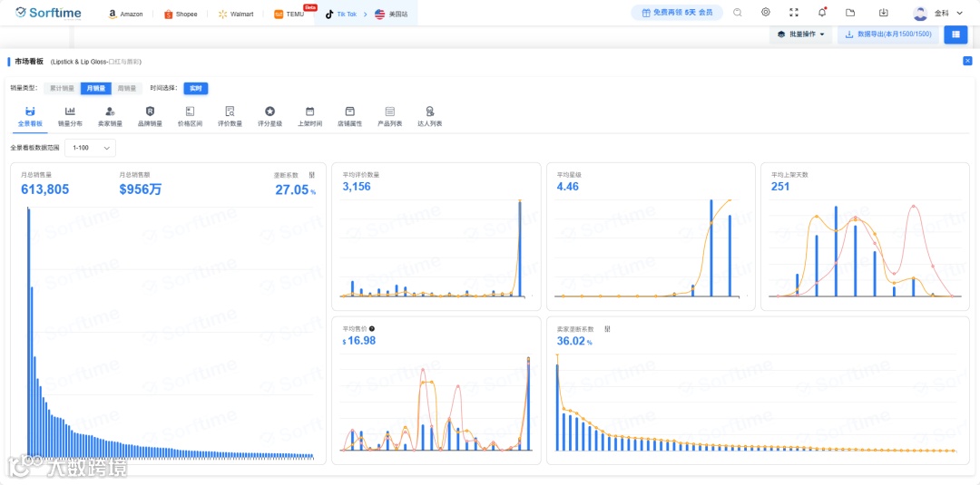Close the 市场看板 panel
Image resolution: width=980 pixels, height=485 pixels.
click(x=967, y=61)
